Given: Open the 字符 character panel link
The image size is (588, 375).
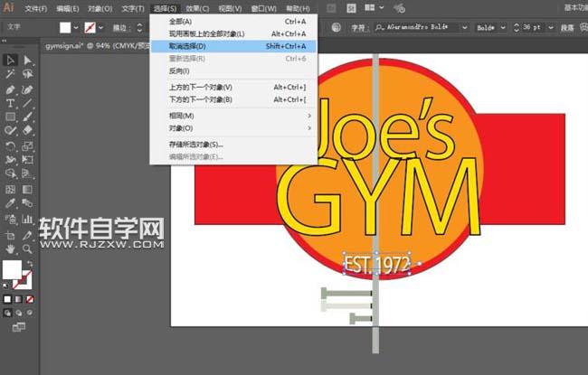Looking at the screenshot, I should [x=358, y=28].
